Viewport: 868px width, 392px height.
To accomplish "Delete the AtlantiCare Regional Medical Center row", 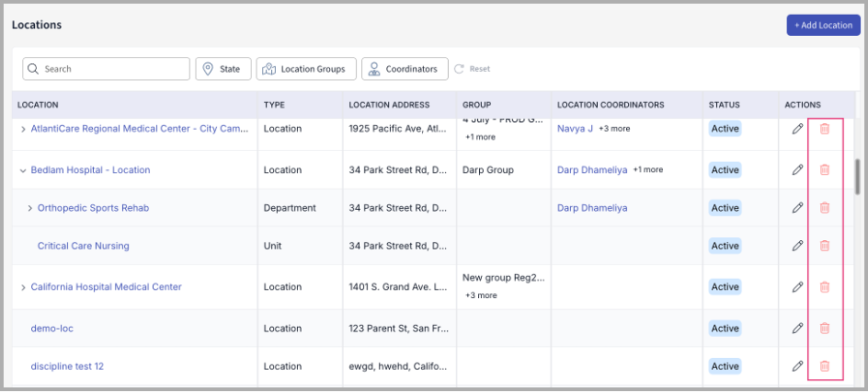I will click(x=825, y=129).
